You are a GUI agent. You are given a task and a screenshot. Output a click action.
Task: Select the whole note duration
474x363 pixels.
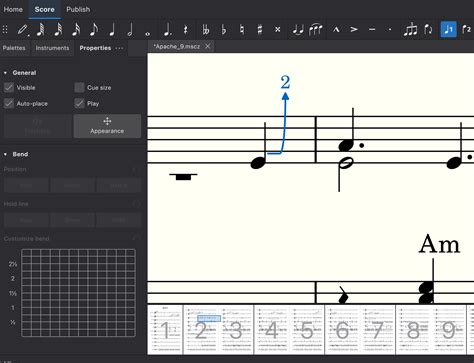(147, 33)
